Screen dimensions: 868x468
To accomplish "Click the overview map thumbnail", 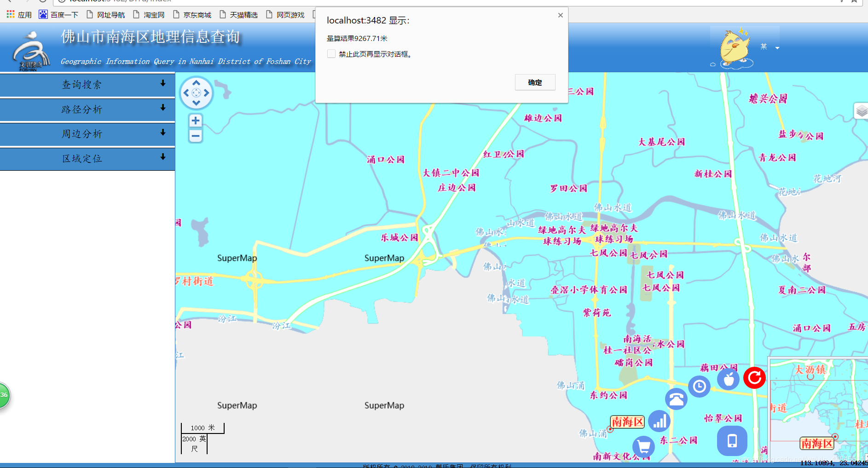I will click(818, 410).
